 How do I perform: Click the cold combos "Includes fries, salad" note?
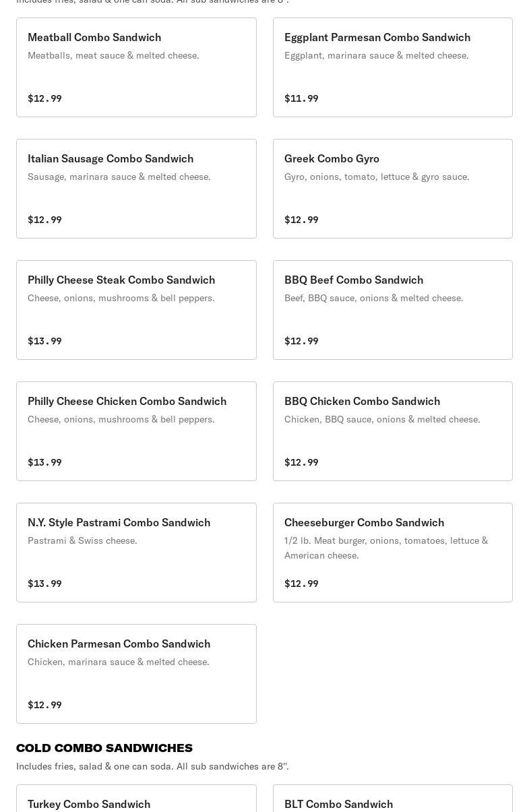coord(152,766)
